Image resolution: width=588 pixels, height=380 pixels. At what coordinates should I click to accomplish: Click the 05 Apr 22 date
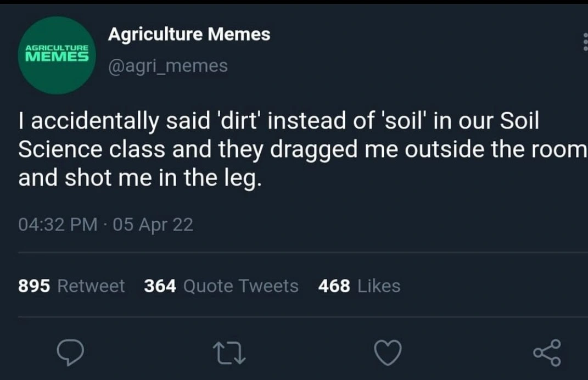[153, 225]
